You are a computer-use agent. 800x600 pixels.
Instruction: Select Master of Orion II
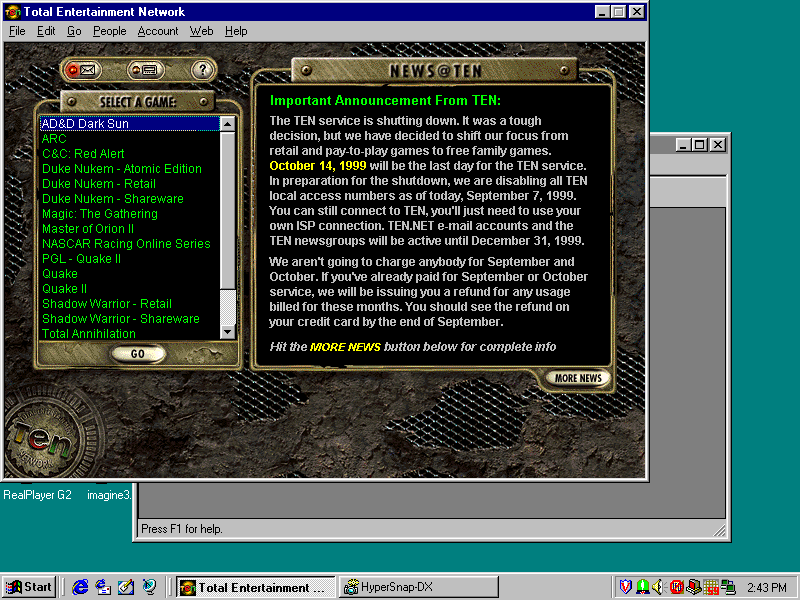tap(130, 229)
